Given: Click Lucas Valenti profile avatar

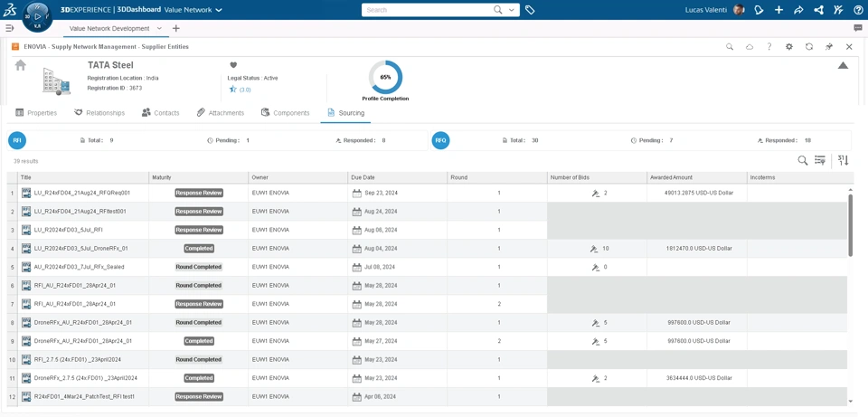Looking at the screenshot, I should click(x=739, y=10).
